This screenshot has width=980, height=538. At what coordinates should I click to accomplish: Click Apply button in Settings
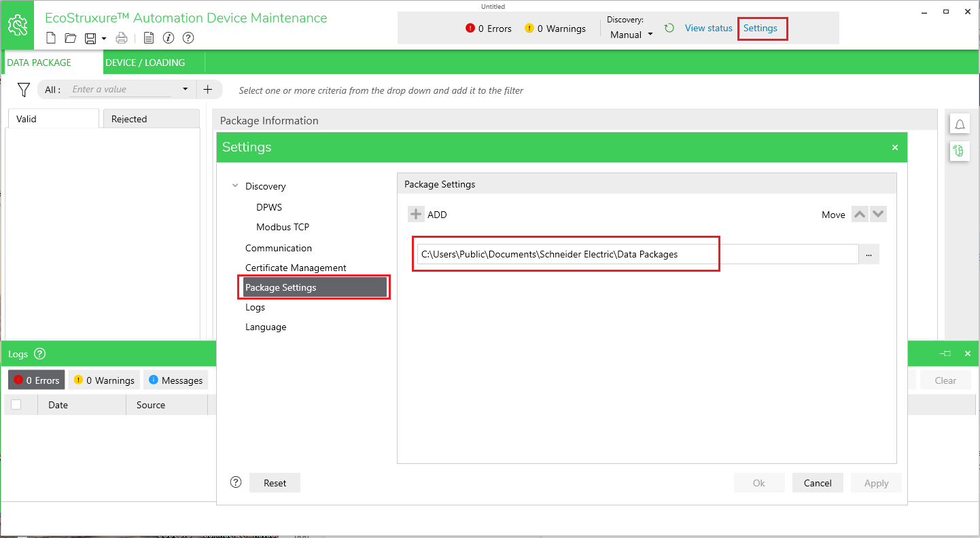(876, 483)
